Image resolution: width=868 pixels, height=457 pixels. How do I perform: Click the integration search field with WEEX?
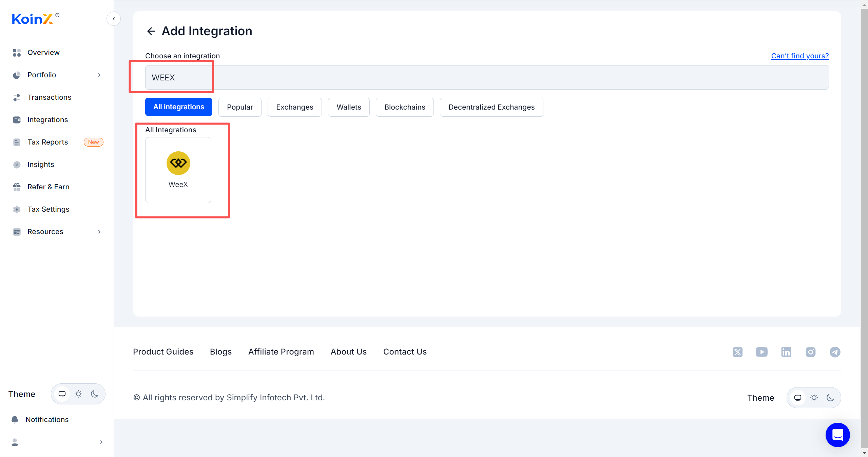tap(486, 77)
